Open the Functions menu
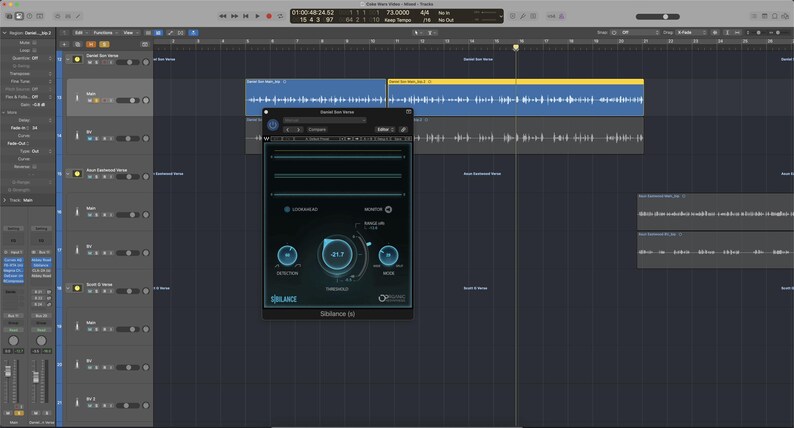 click(x=105, y=32)
